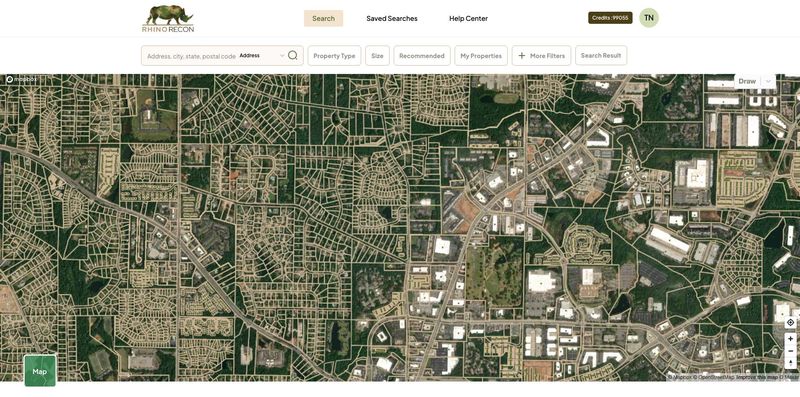
Task: Open the Saved Searches tab
Action: (392, 18)
